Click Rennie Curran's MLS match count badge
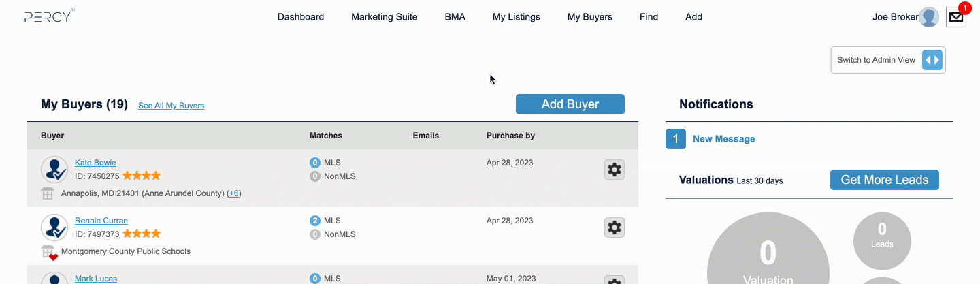Image resolution: width=980 pixels, height=284 pixels. [x=315, y=221]
